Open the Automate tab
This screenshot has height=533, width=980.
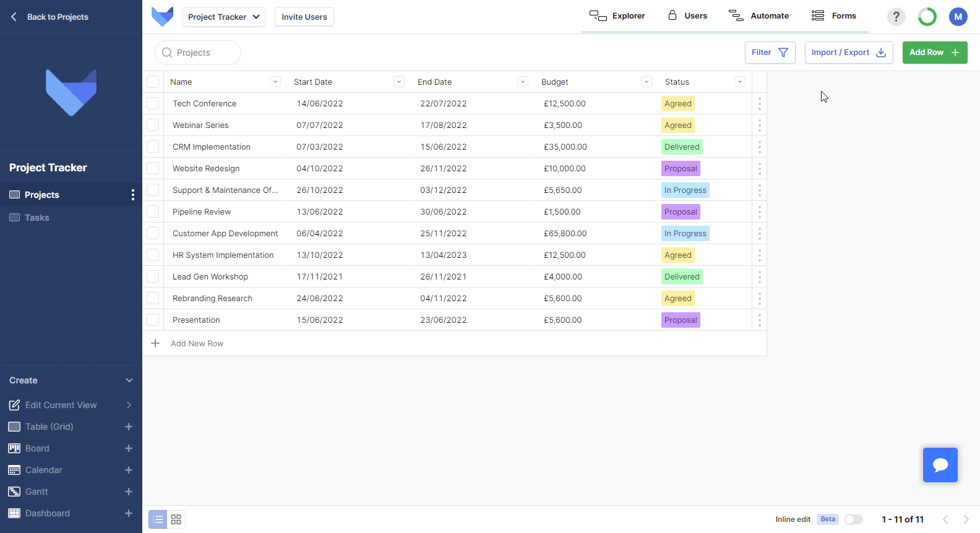coord(759,16)
